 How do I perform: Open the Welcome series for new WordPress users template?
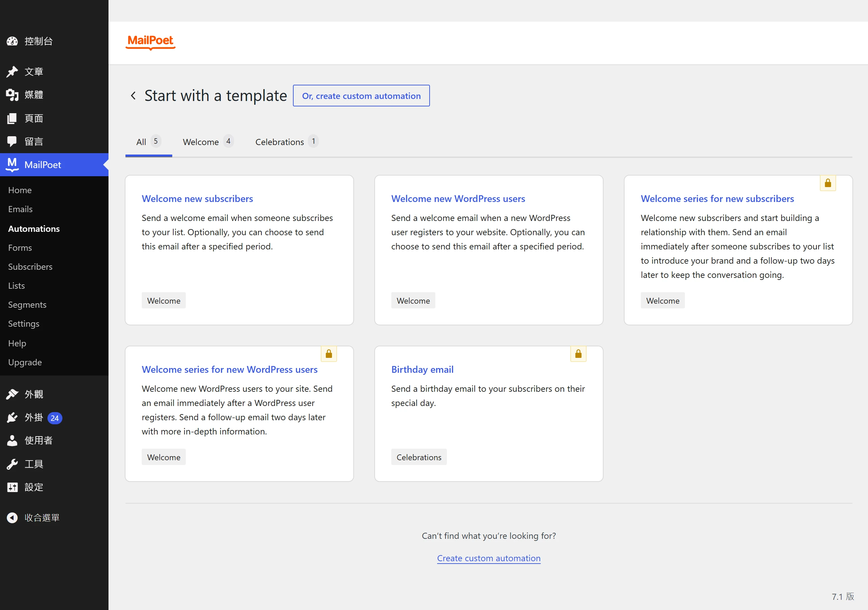pos(230,370)
